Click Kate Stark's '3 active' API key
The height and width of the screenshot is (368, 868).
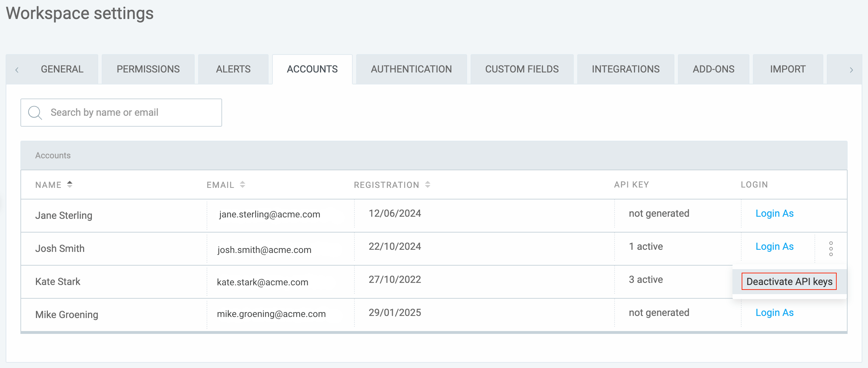646,279
